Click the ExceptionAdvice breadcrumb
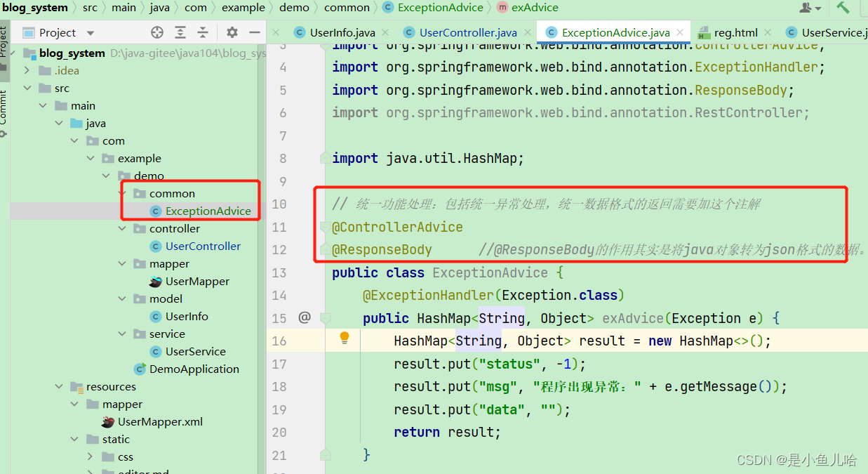Viewport: 868px width, 474px height. [432, 8]
